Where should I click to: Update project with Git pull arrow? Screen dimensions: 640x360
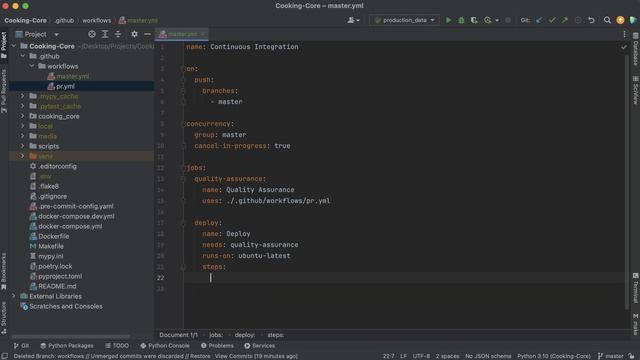pyautogui.click(x=539, y=20)
